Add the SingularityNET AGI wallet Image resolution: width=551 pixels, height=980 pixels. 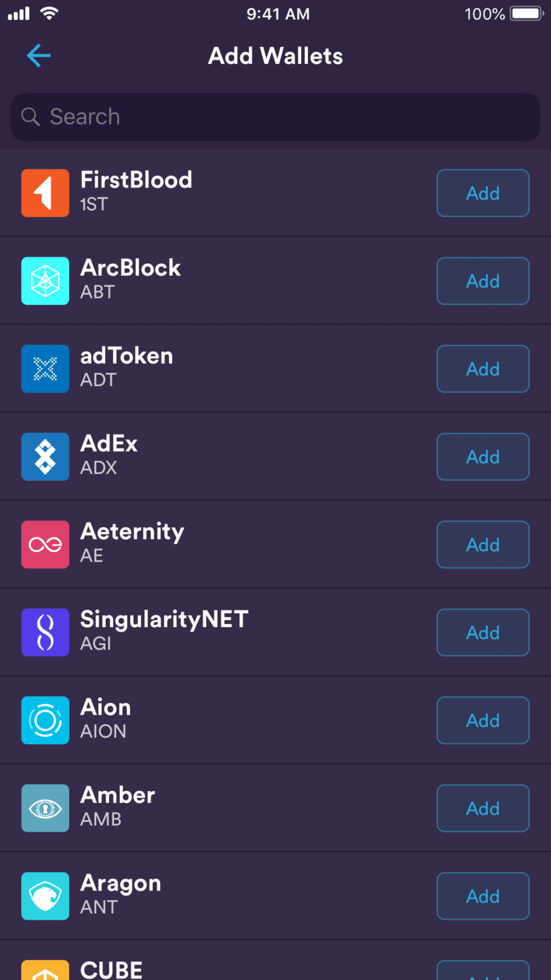click(483, 632)
